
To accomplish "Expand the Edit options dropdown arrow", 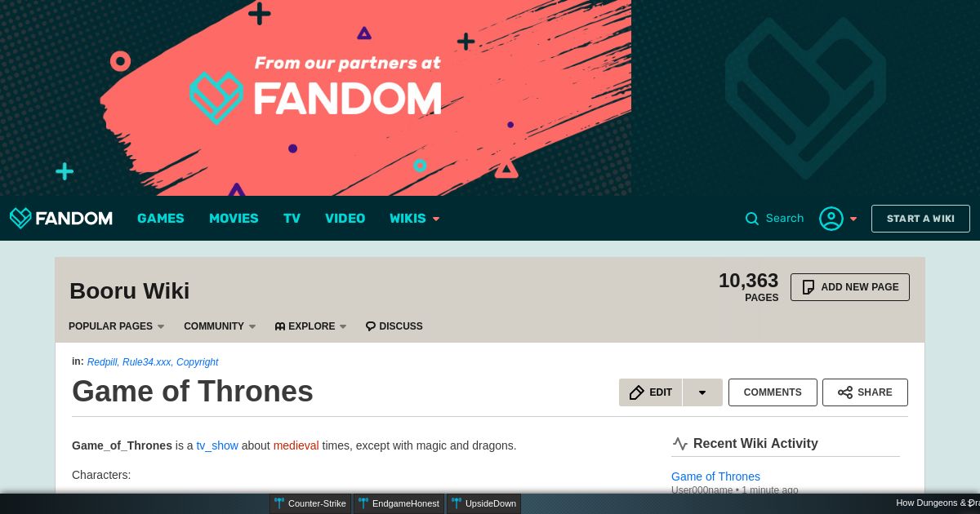I will click(702, 392).
